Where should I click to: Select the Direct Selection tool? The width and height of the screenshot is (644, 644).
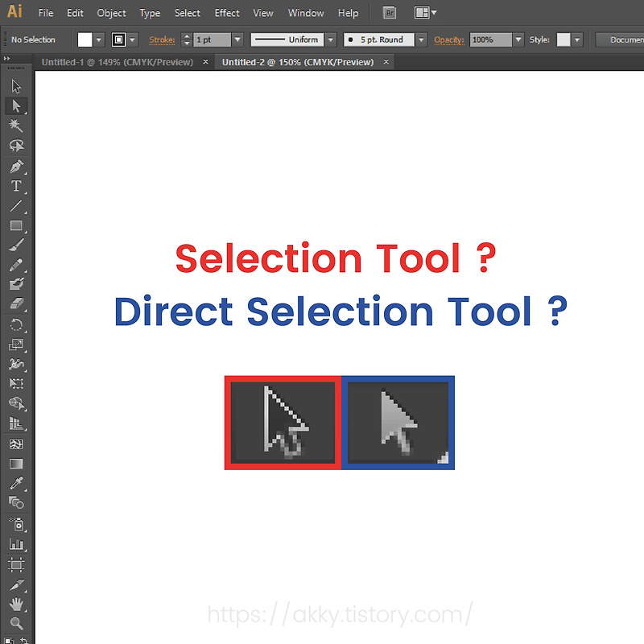(x=18, y=105)
